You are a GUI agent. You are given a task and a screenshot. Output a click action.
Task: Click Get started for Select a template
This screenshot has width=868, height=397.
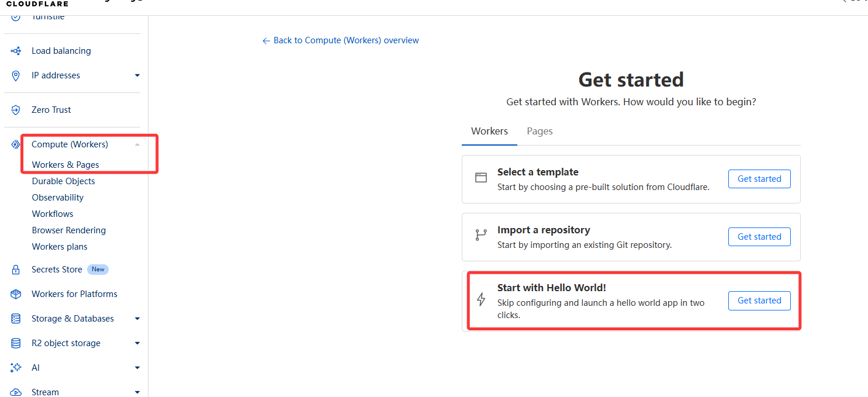pyautogui.click(x=759, y=179)
